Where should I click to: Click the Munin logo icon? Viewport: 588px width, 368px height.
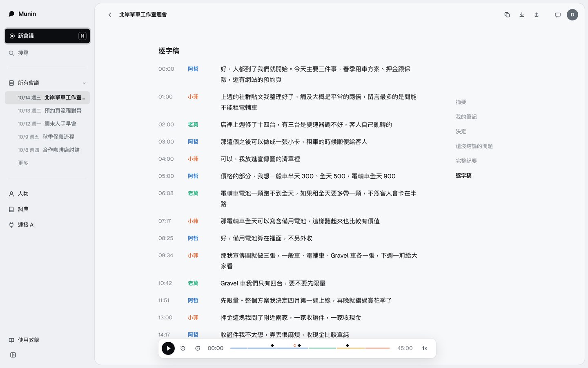pyautogui.click(x=11, y=14)
